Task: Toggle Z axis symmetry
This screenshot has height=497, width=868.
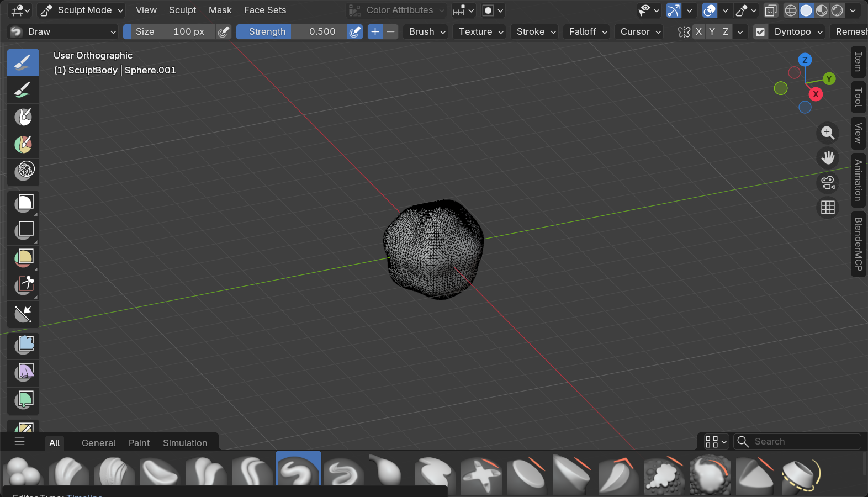Action: click(726, 32)
